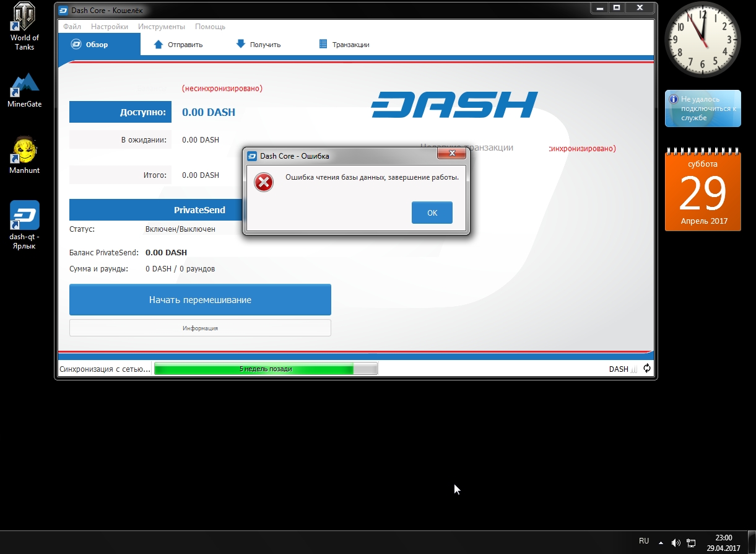The image size is (756, 554).
Task: Click the Баланс PrivateSend value
Action: pos(166,253)
